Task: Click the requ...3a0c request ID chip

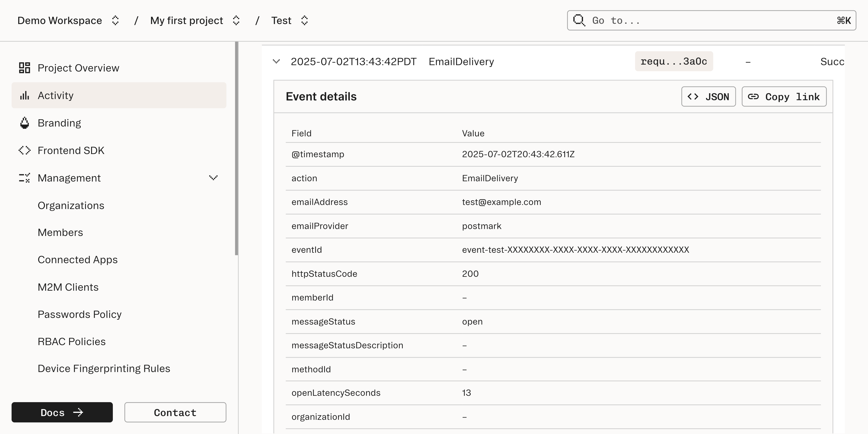Action: (674, 61)
